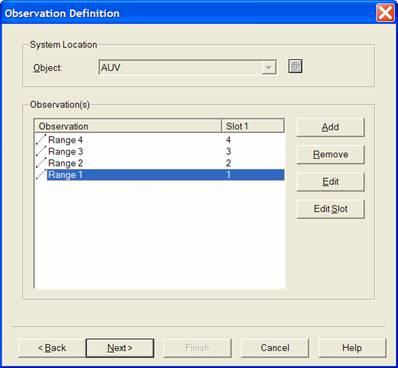The width and height of the screenshot is (398, 368).
Task: Add a new observation
Action: coord(330,127)
